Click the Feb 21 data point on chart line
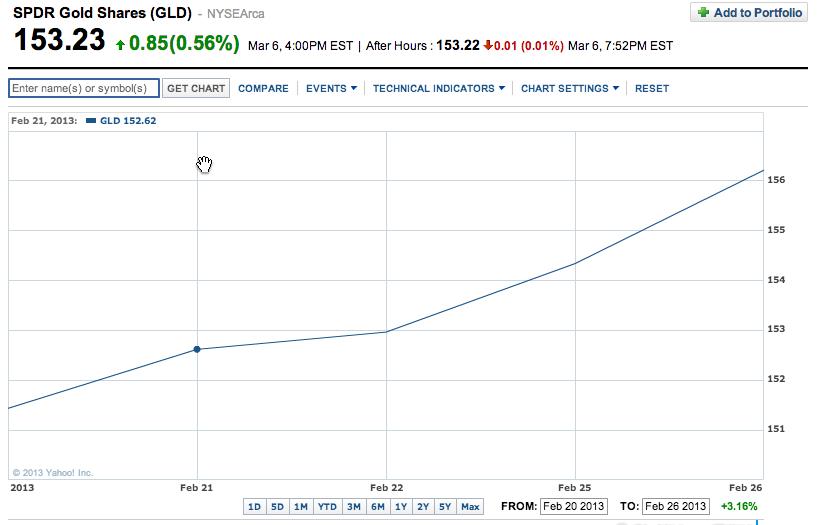The height and width of the screenshot is (525, 821). [197, 349]
